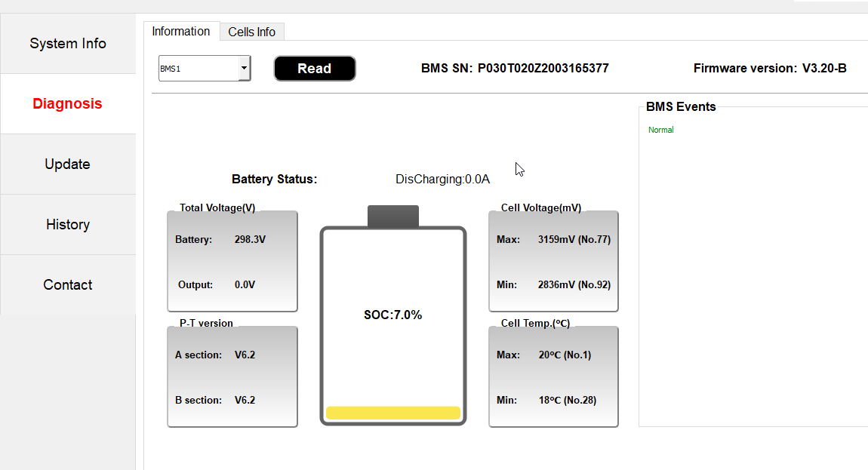Switch to the Cells Info tab

(x=252, y=32)
